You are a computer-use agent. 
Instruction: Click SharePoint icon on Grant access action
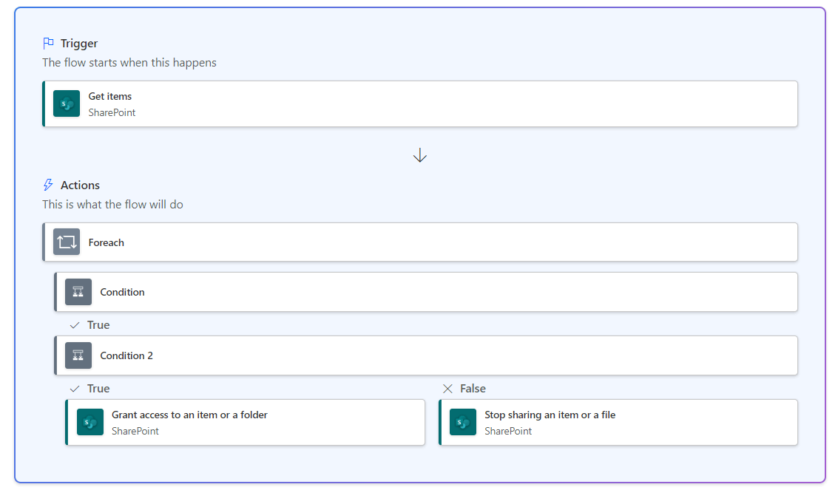point(90,423)
